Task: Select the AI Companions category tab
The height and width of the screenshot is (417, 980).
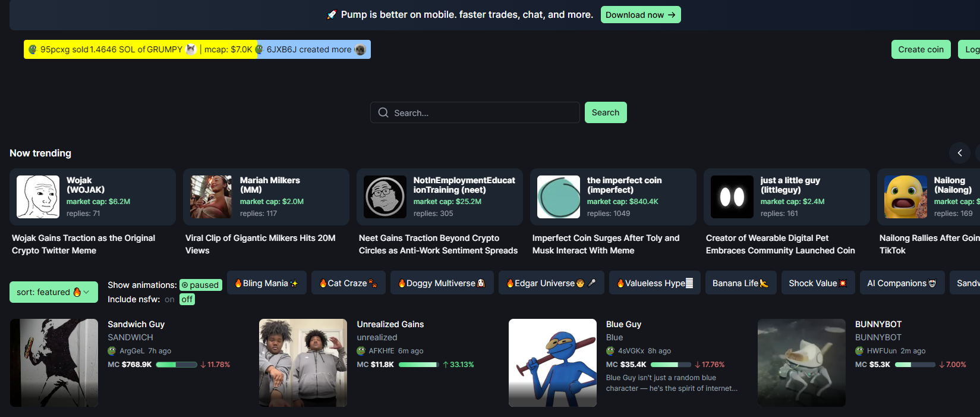Action: tap(902, 283)
